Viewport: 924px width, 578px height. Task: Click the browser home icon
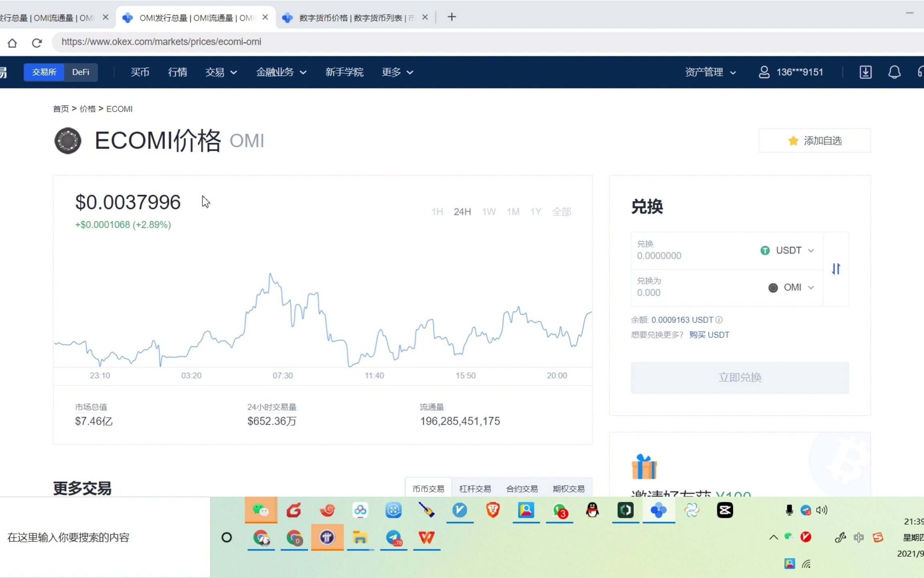pyautogui.click(x=12, y=43)
